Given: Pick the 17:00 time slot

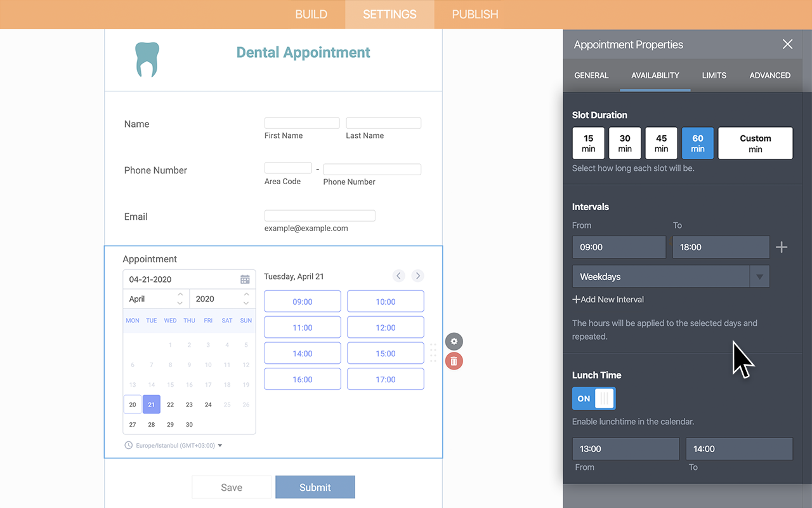Looking at the screenshot, I should (x=386, y=379).
